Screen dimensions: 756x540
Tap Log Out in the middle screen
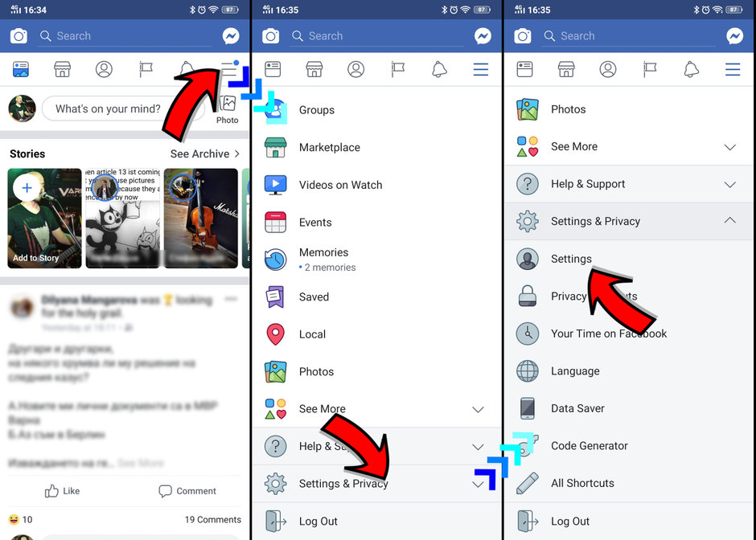point(377,522)
